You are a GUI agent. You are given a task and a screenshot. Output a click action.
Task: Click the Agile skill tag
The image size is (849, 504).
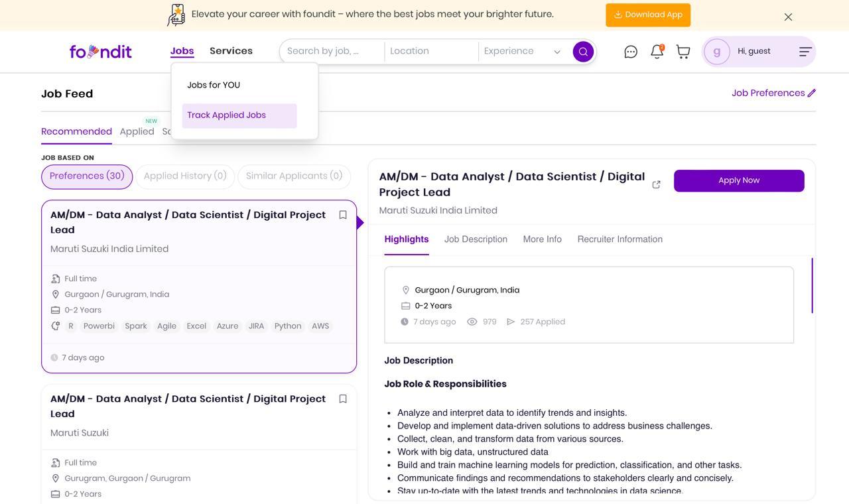click(166, 326)
